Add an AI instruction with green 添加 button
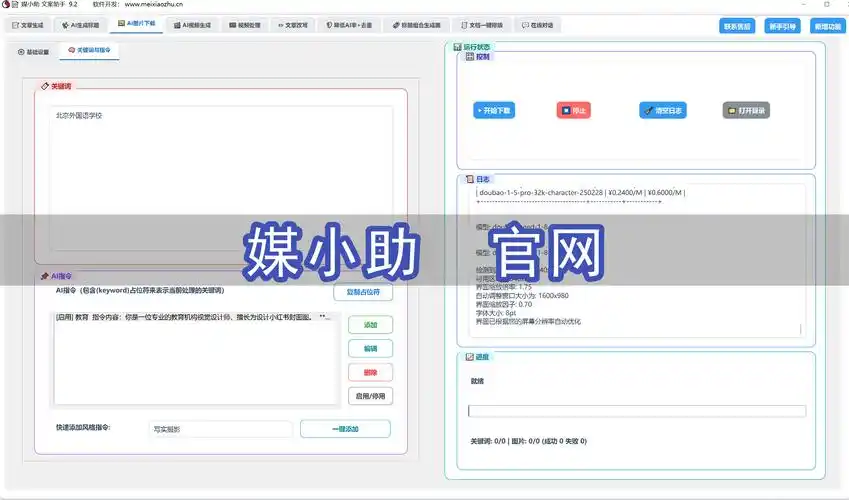The image size is (849, 500). pyautogui.click(x=370, y=325)
